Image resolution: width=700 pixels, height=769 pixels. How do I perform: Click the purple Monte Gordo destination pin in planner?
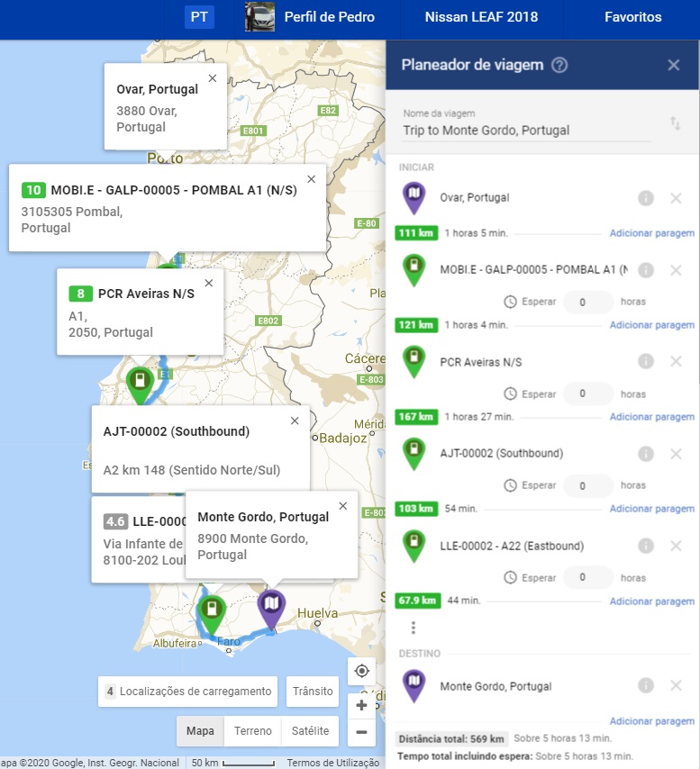414,685
